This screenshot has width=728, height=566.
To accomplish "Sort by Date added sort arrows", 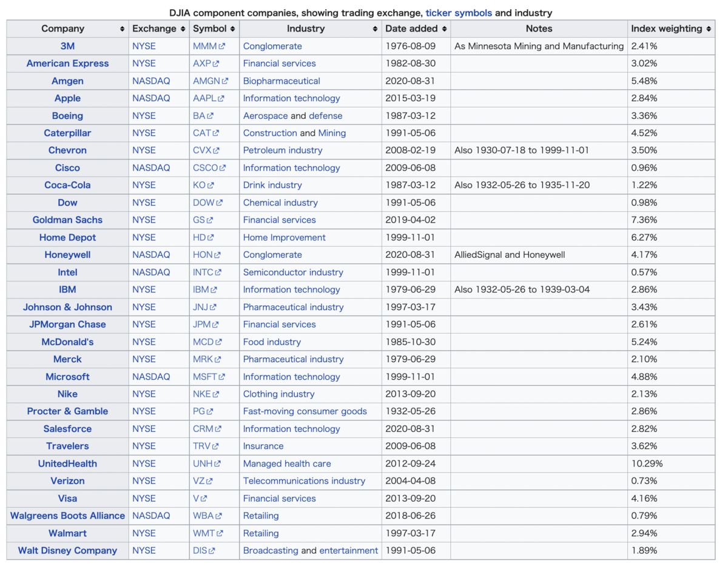I will [x=445, y=29].
